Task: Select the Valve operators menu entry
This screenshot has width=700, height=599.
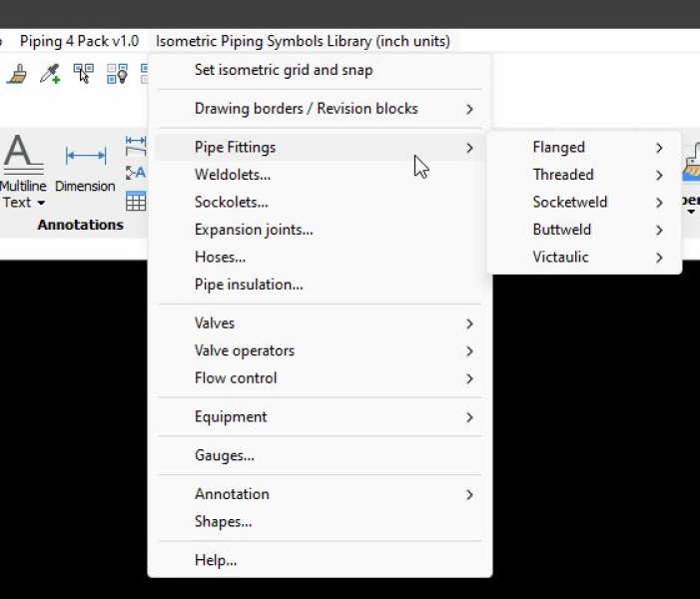Action: (320, 351)
